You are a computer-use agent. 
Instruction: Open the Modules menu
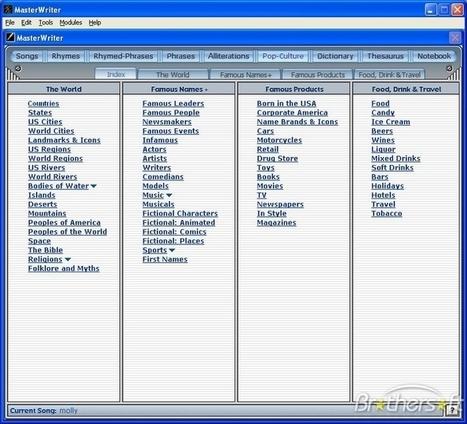pyautogui.click(x=71, y=23)
